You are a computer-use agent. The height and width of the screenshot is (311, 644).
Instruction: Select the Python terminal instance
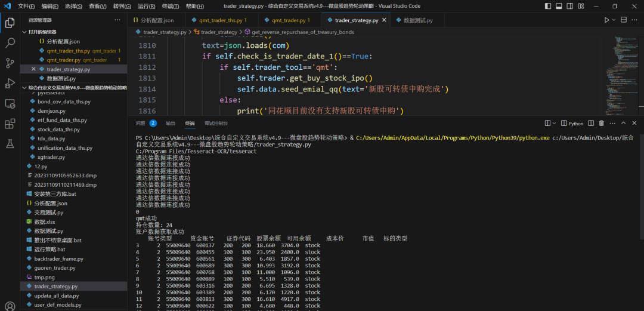572,123
